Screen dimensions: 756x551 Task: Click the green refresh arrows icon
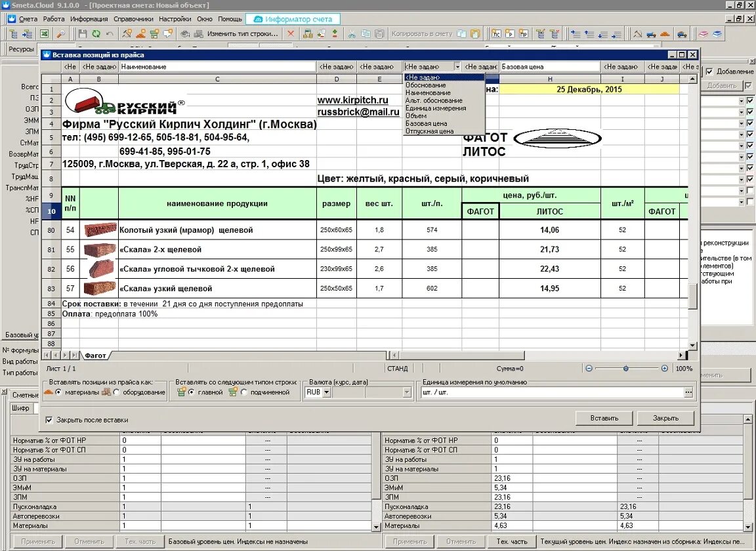pyautogui.click(x=96, y=33)
